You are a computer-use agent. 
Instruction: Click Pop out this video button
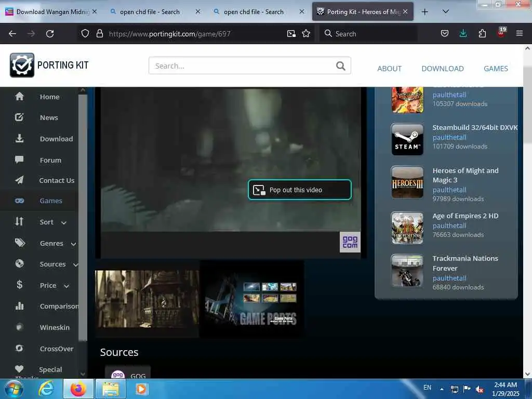coord(300,190)
